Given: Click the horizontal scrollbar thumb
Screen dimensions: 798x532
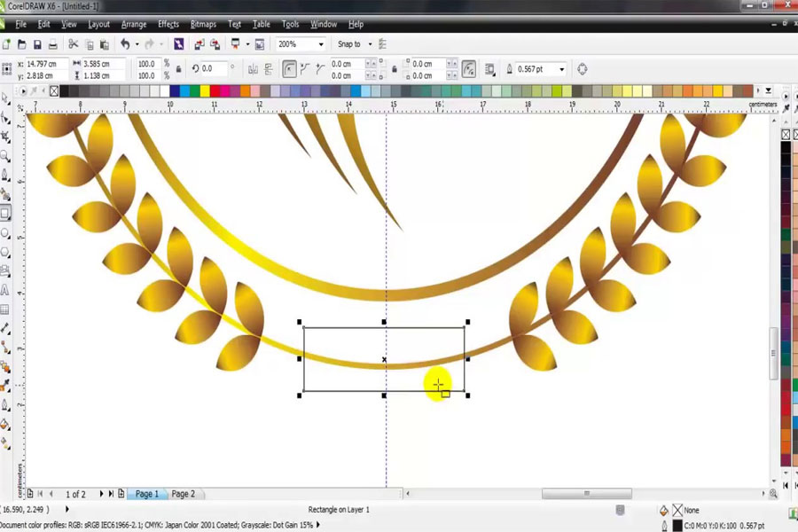Looking at the screenshot, I should pos(587,493).
